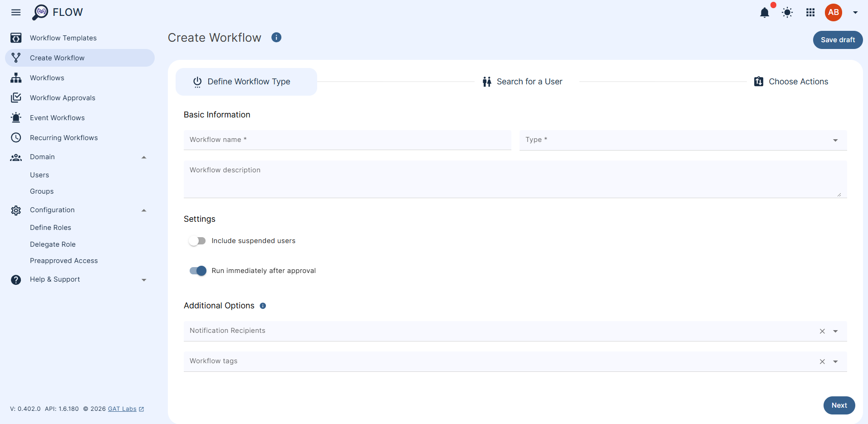The width and height of the screenshot is (868, 424).
Task: Open Workflow Templates from the sidebar
Action: [x=63, y=38]
